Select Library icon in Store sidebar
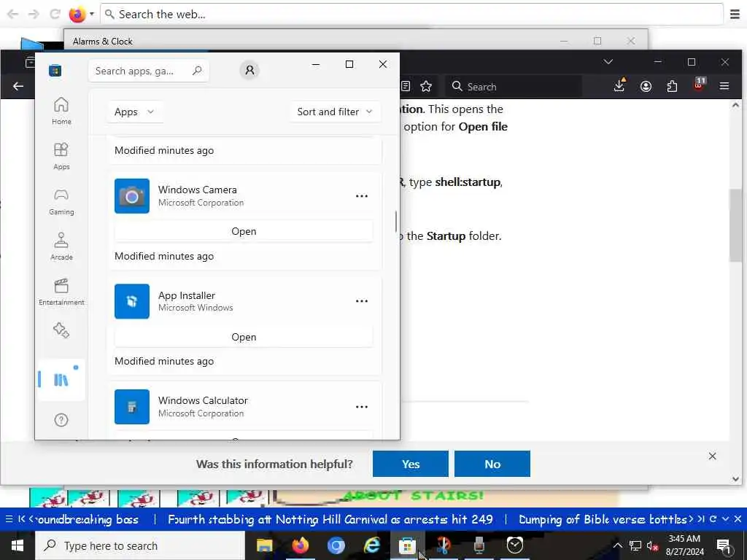The width and height of the screenshot is (747, 560). pyautogui.click(x=61, y=379)
